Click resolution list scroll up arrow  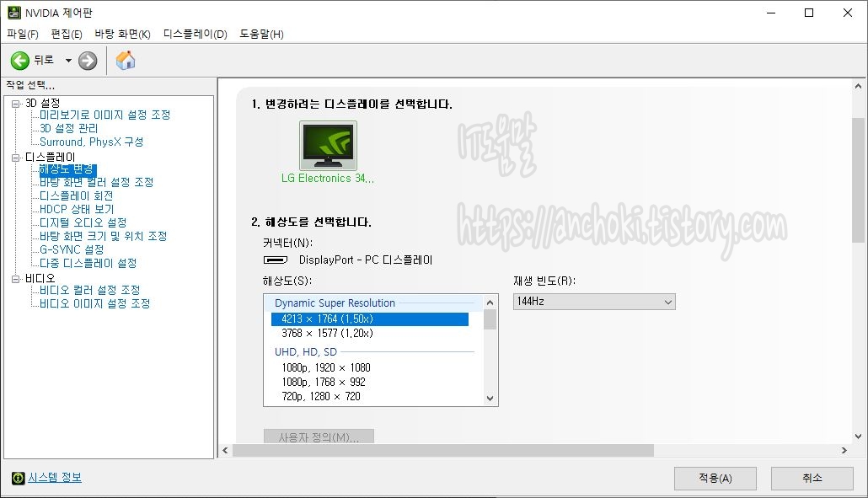coord(490,303)
